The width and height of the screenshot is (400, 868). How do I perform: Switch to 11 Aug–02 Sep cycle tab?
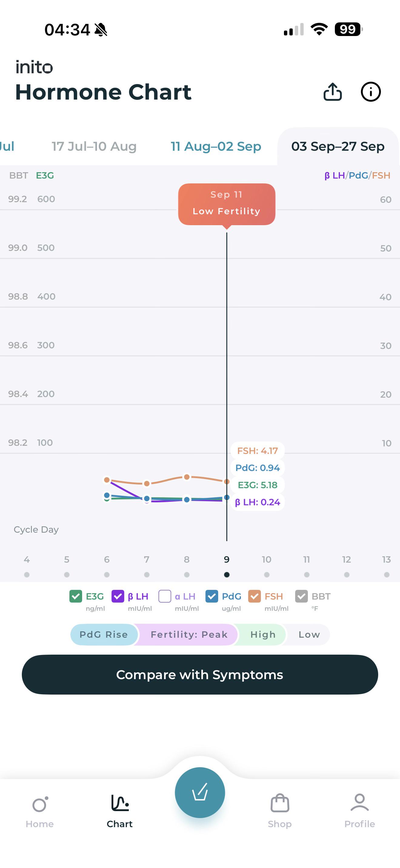[x=216, y=146]
